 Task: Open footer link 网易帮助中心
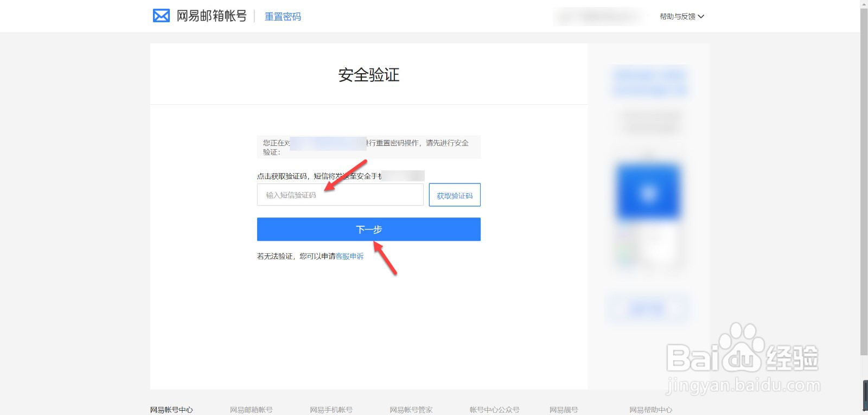[x=650, y=410]
